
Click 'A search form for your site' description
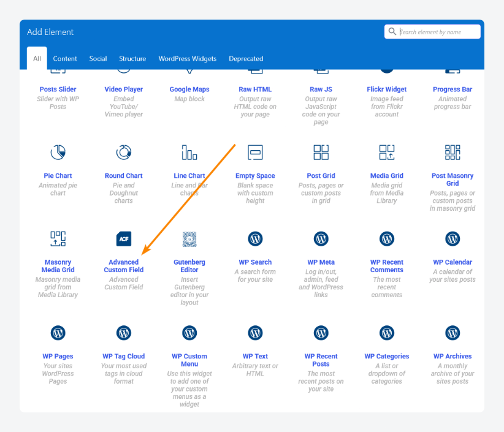click(x=255, y=276)
